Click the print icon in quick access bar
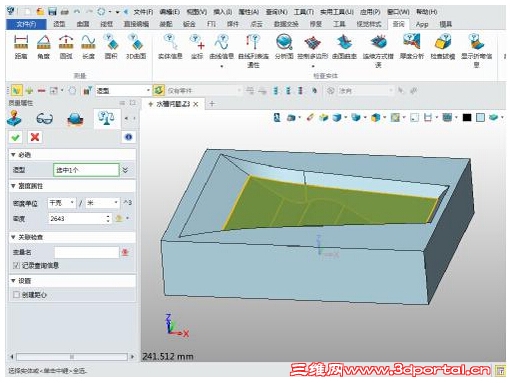Screen dimensions: 510x383 pos(65,12)
